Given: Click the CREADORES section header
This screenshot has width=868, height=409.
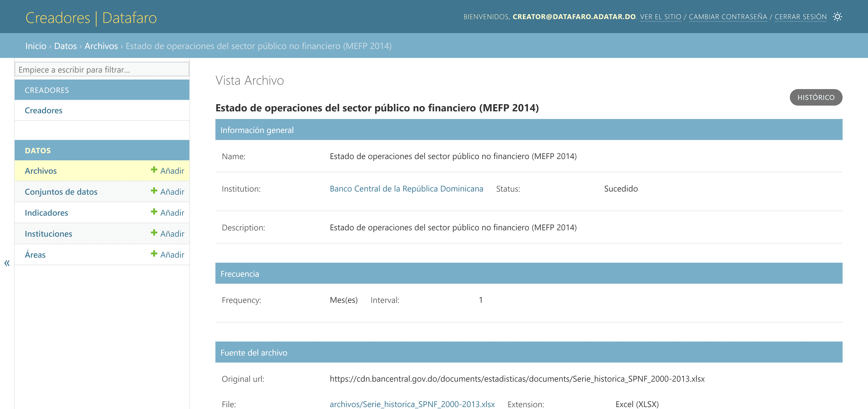Looking at the screenshot, I should point(102,90).
